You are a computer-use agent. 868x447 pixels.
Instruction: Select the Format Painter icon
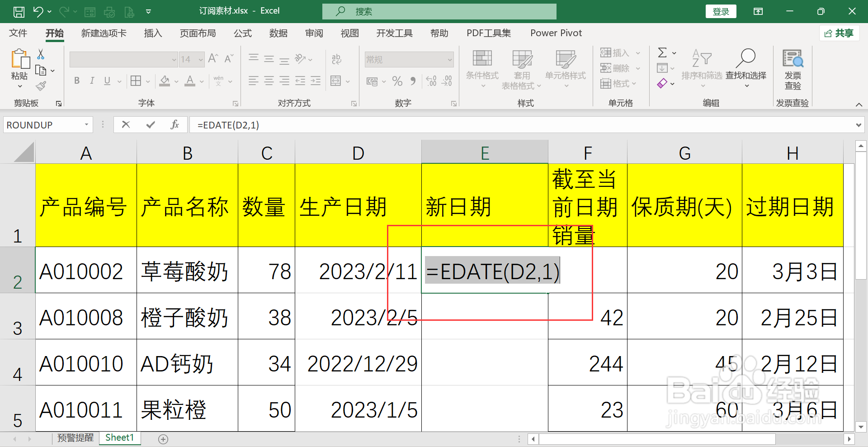point(41,86)
